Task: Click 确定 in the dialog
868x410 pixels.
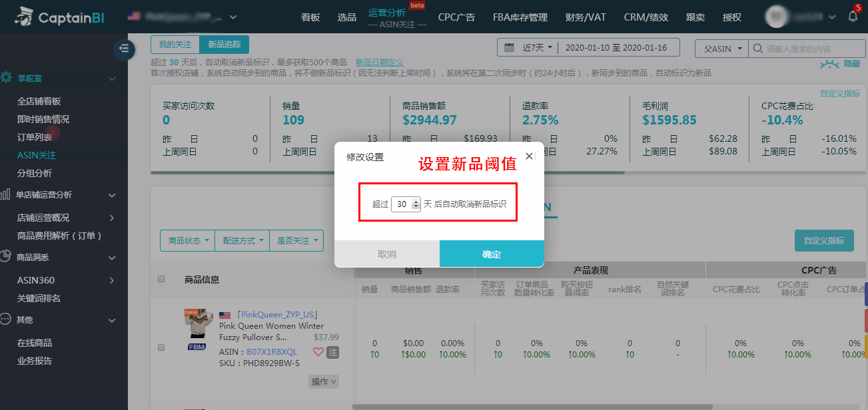Action: [x=492, y=254]
